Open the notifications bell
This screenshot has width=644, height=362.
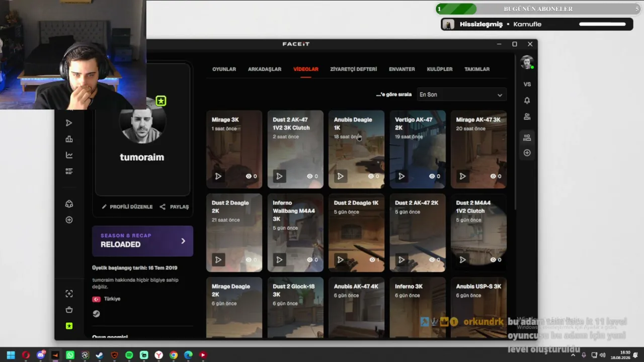527,101
